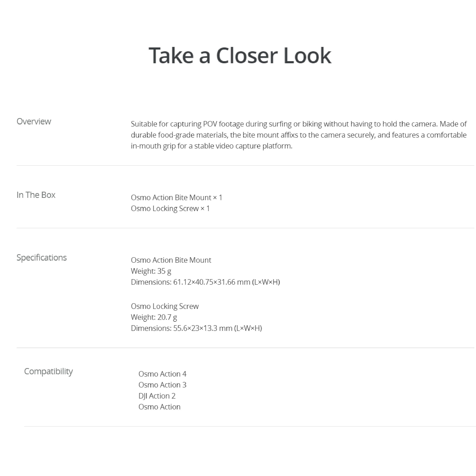476x476 pixels.
Task: Click 'DJI Action 2' in compatibility list
Action: click(157, 396)
